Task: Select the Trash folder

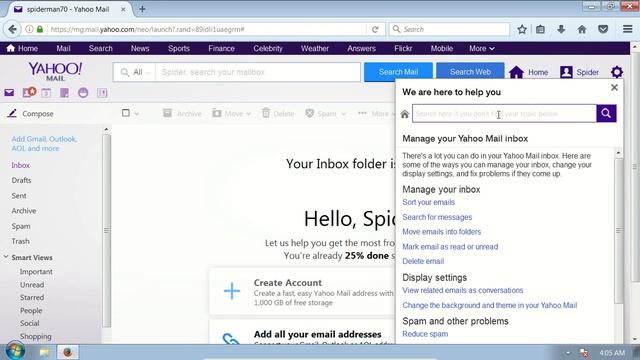Action: (20, 241)
